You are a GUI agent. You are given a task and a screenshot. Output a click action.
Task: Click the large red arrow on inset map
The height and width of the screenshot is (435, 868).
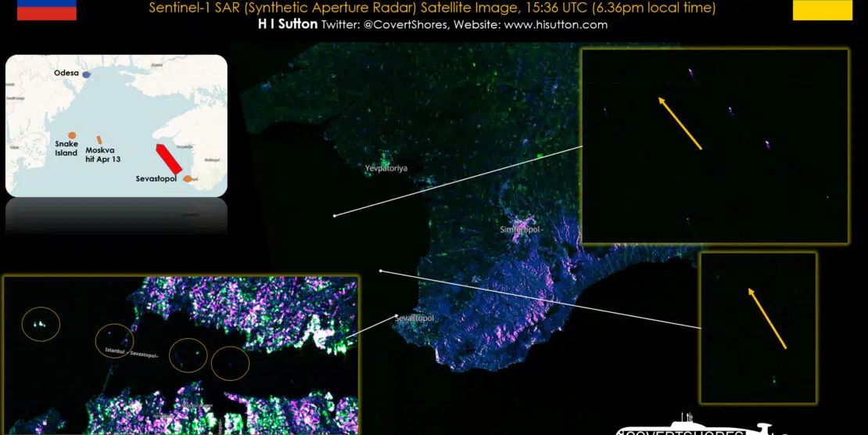click(x=168, y=159)
